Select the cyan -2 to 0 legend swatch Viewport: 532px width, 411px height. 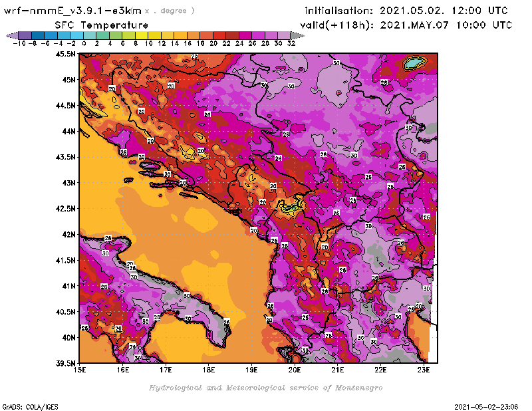click(x=76, y=35)
